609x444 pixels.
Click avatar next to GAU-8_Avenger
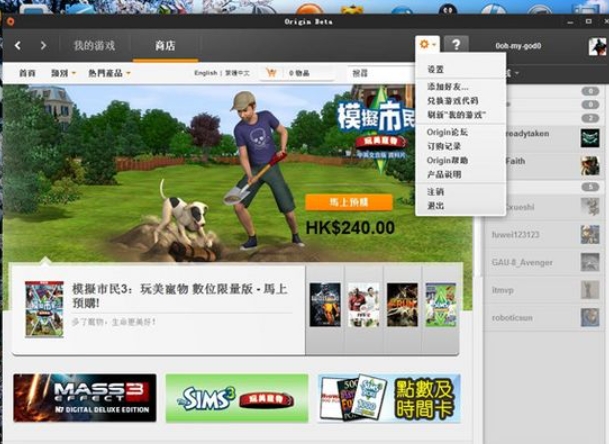pos(590,262)
